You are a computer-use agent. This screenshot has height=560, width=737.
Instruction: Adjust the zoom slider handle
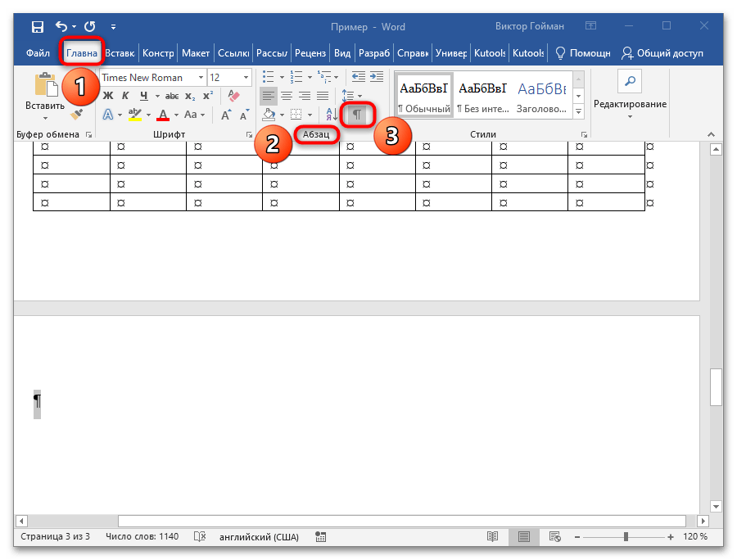(626, 536)
